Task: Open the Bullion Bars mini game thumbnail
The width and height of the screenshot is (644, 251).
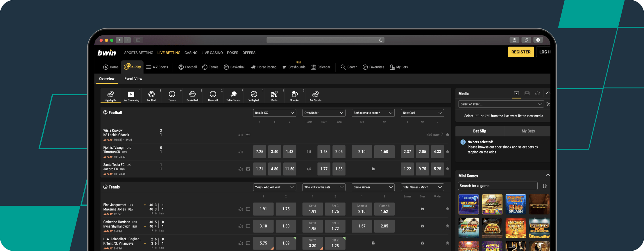Action: pos(539,228)
